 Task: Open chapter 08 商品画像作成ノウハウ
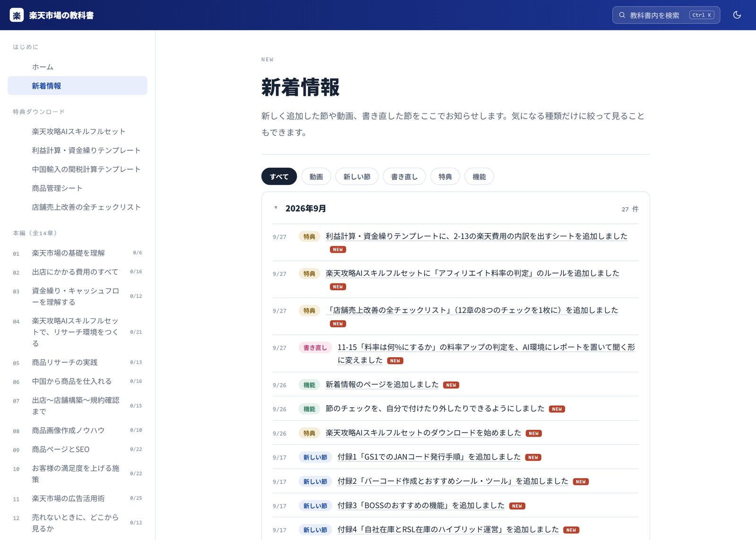tap(77, 430)
